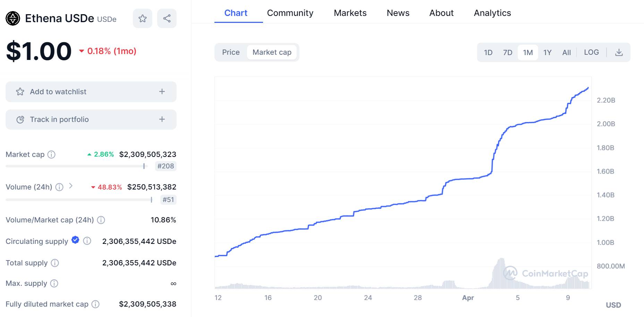Viewport: 644px width, 317px height.
Task: Click the market cap line at chart peak
Action: (588, 88)
